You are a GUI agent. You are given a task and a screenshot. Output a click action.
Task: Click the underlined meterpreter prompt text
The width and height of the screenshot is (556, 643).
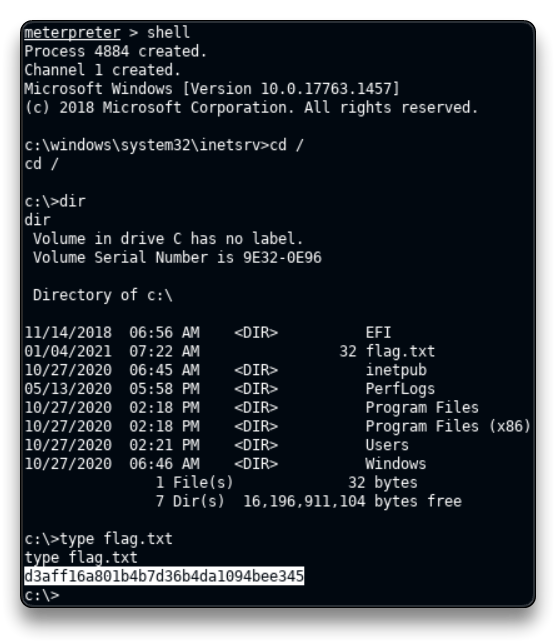point(72,33)
